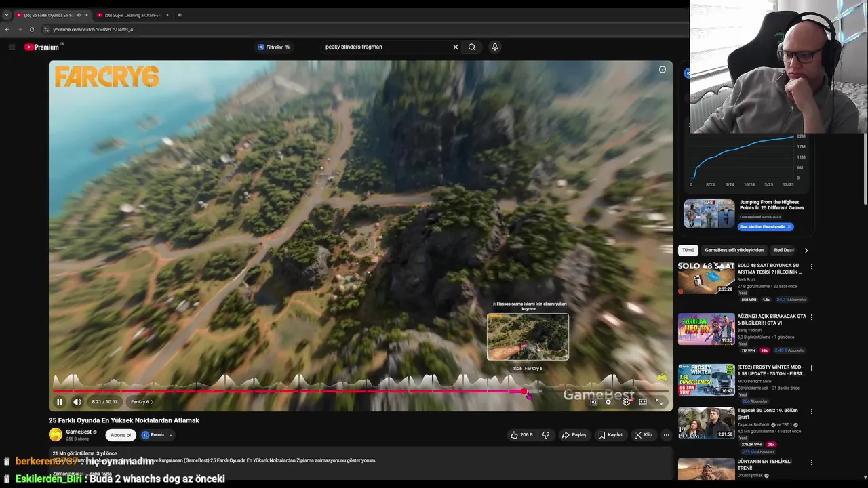Open the IQ player extension button

[x=594, y=402]
